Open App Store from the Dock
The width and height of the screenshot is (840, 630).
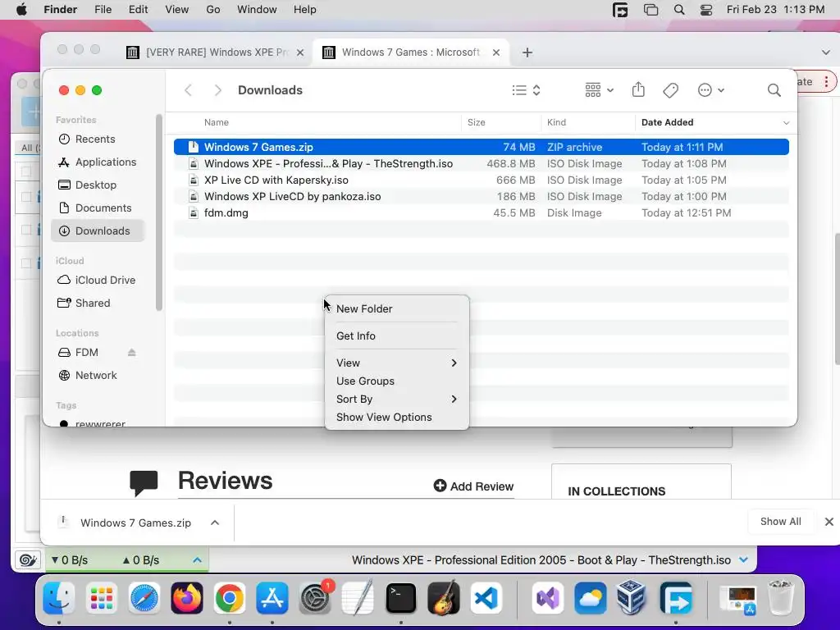click(x=272, y=597)
